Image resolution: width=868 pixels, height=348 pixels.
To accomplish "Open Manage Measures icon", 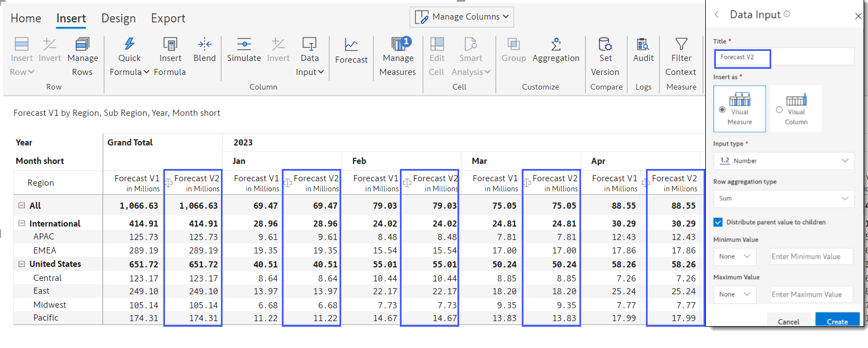I will click(398, 44).
